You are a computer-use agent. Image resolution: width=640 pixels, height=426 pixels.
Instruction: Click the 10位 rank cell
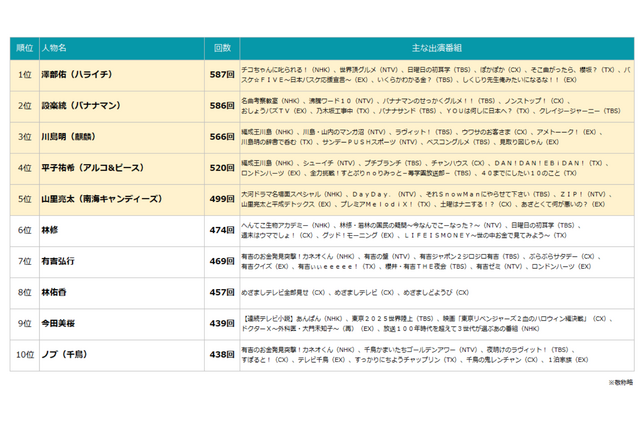(x=25, y=354)
